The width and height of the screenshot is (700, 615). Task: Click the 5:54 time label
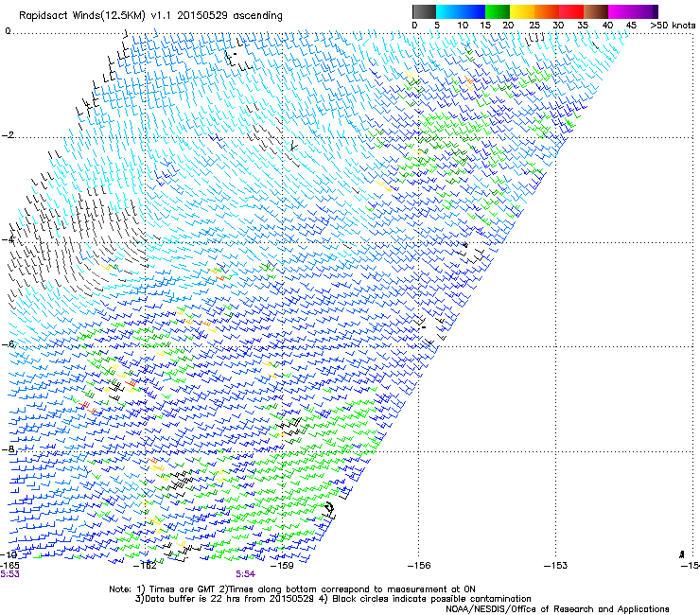point(246,574)
